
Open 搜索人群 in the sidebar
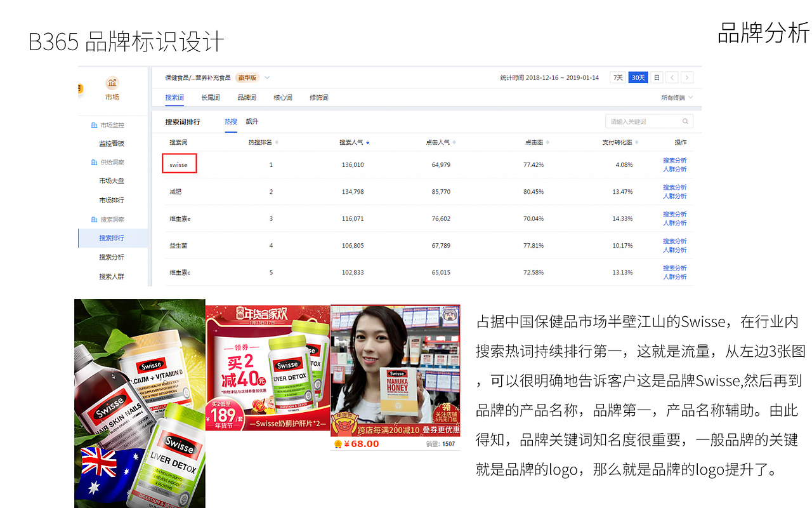point(112,277)
